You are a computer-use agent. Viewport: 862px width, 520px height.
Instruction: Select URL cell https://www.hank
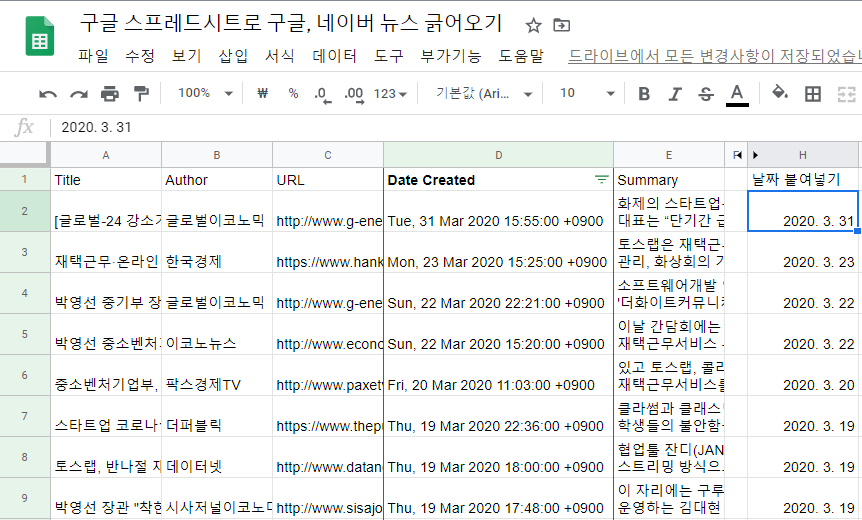point(328,252)
